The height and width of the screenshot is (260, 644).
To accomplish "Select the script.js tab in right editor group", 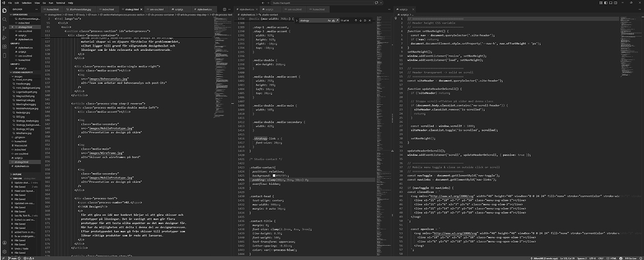I will pyautogui.click(x=404, y=9).
